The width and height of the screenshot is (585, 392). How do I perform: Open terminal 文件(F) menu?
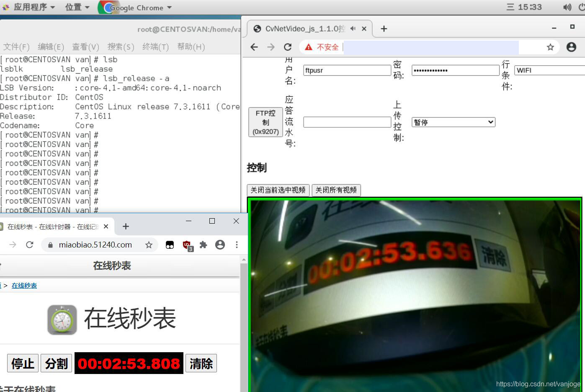pyautogui.click(x=16, y=46)
